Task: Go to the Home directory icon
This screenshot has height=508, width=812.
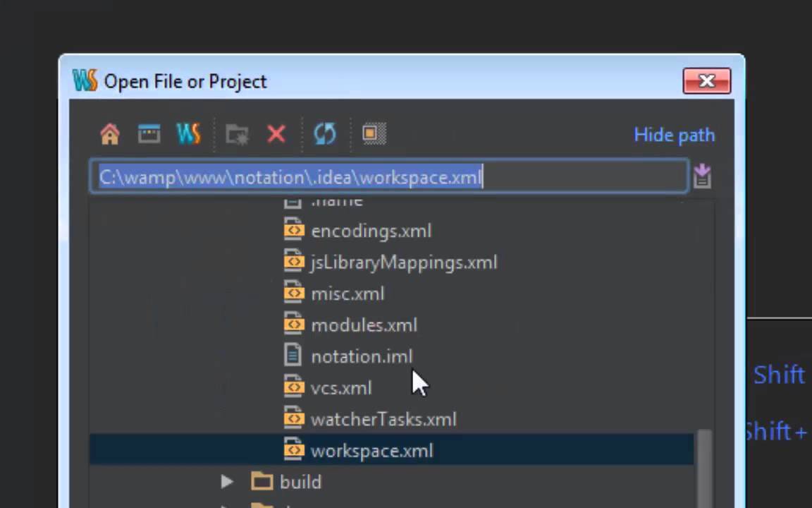Action: click(x=110, y=134)
